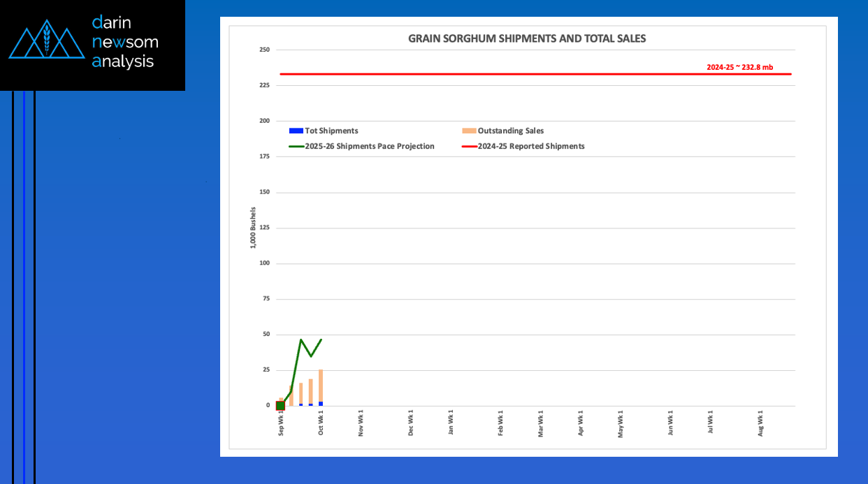The height and width of the screenshot is (484, 868).
Task: Click the green square marker at Sep Wk 1
Action: tap(280, 406)
